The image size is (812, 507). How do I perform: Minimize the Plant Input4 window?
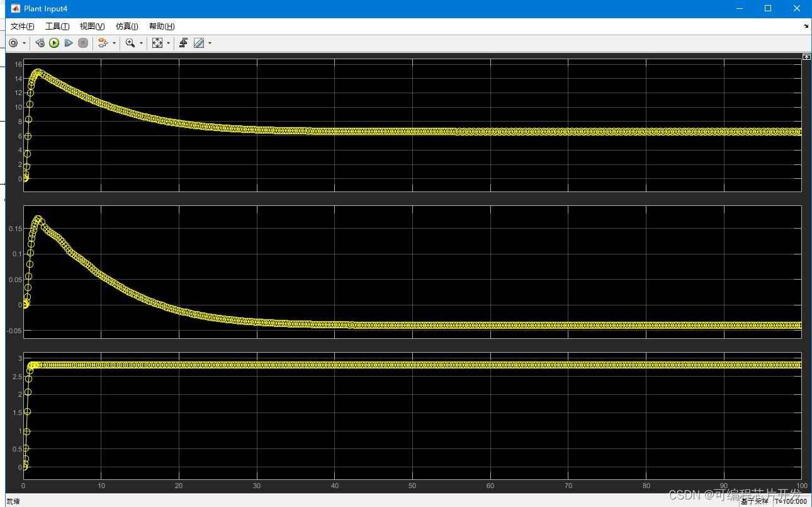click(x=739, y=8)
